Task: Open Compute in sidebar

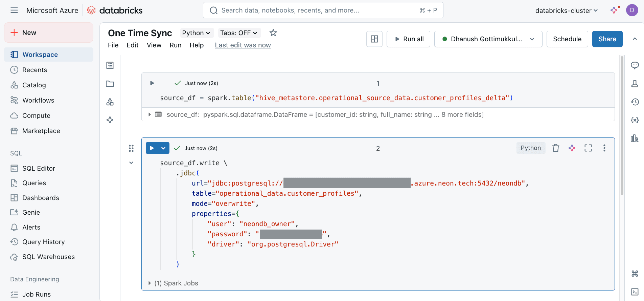Action: [x=49, y=115]
